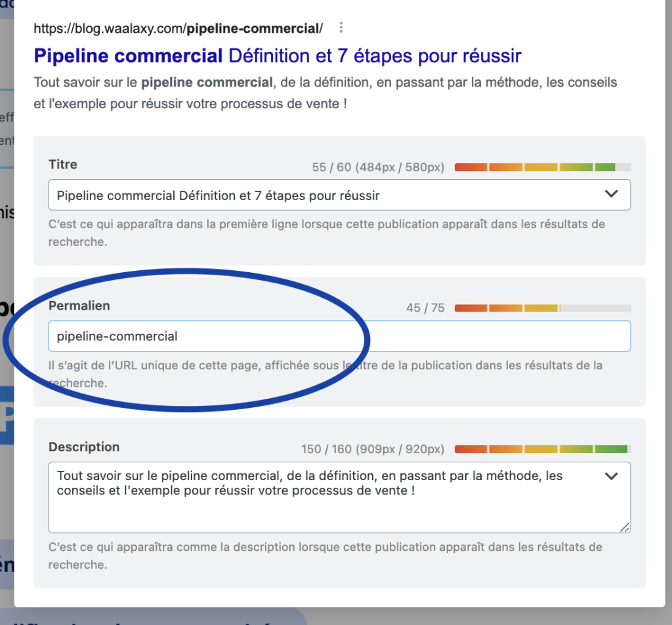Screen dimensions: 672x625
Task: Click the Description length progress bar
Action: pos(542,449)
